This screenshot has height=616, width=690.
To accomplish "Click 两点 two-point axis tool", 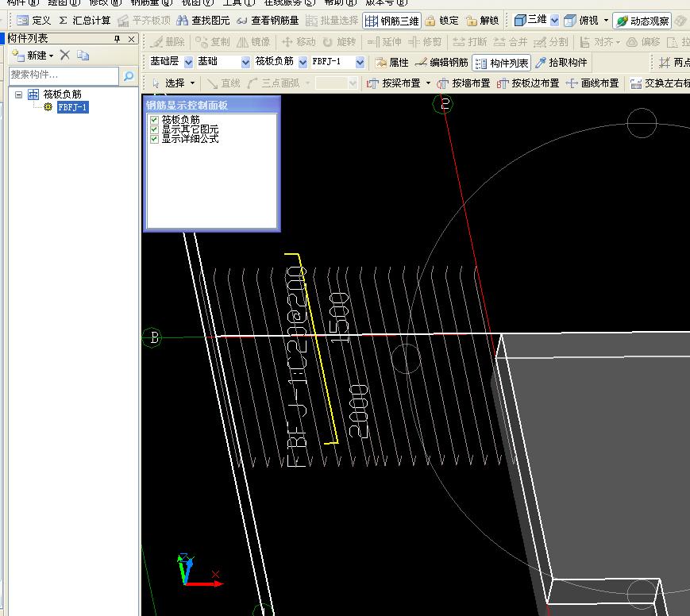I will tap(673, 63).
